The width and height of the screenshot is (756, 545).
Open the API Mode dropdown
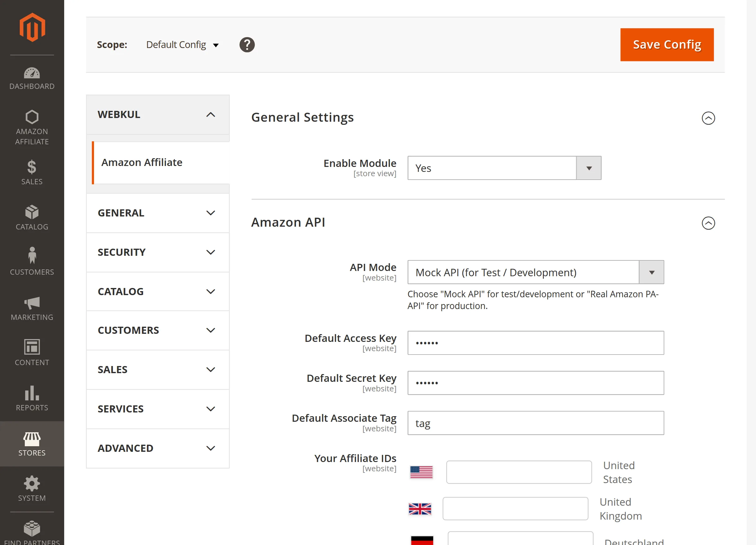pos(536,272)
